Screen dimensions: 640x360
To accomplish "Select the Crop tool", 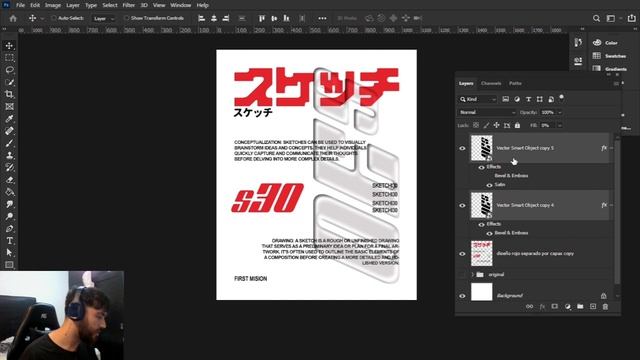I will pos(9,94).
